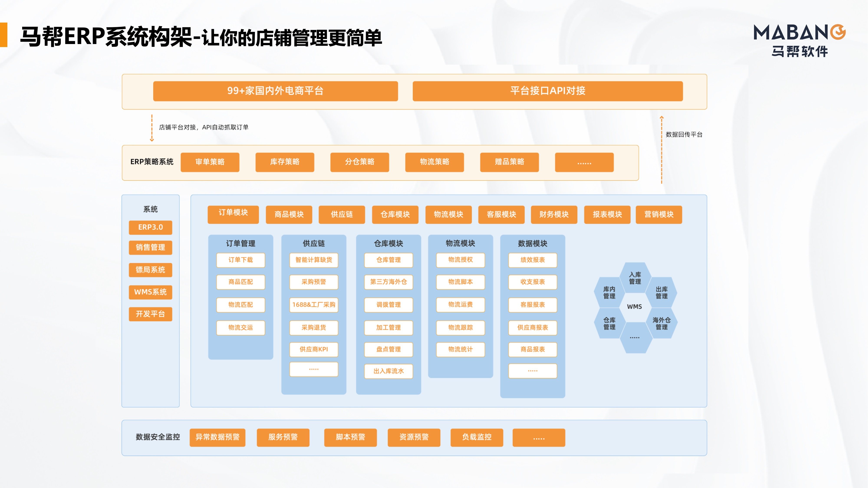868x488 pixels.
Task: Click the 盘点管理 item
Action: tap(389, 350)
